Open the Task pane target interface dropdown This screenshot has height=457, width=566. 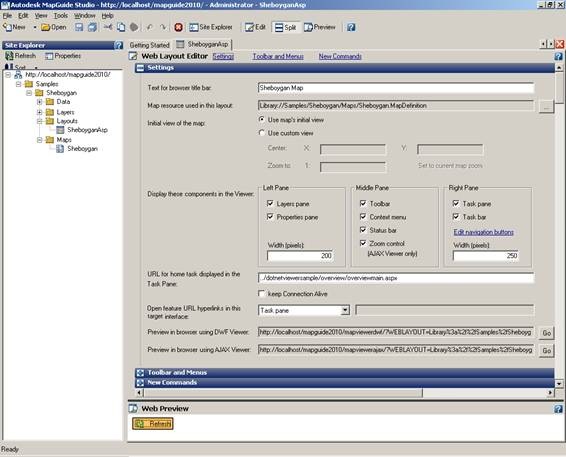[345, 310]
